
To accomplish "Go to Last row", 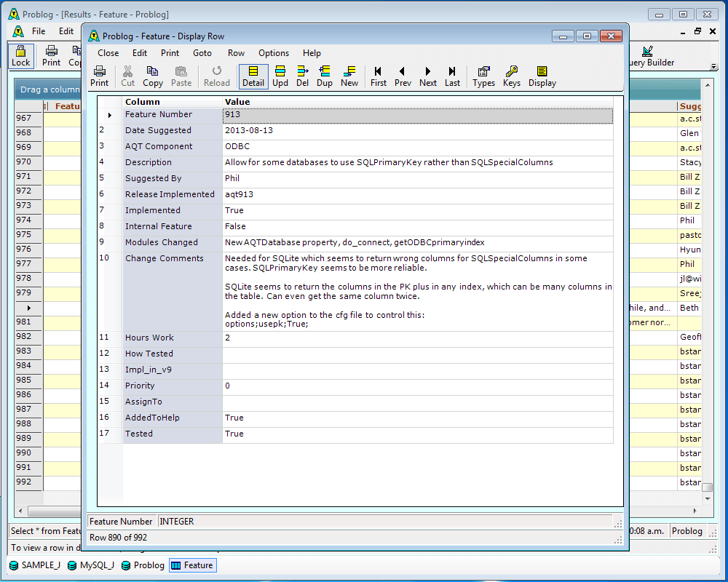I will 452,76.
